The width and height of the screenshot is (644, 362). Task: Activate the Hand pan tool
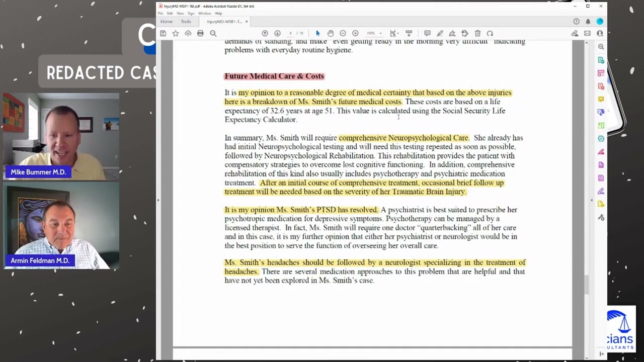330,33
